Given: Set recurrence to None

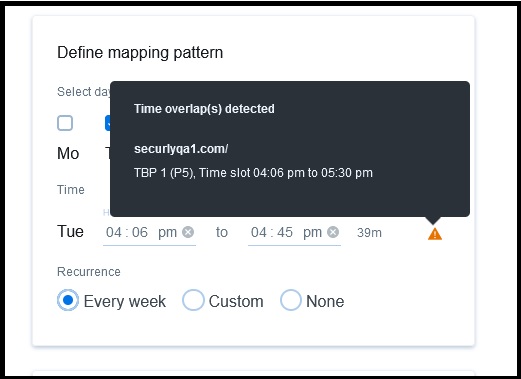Looking at the screenshot, I should pyautogui.click(x=291, y=300).
